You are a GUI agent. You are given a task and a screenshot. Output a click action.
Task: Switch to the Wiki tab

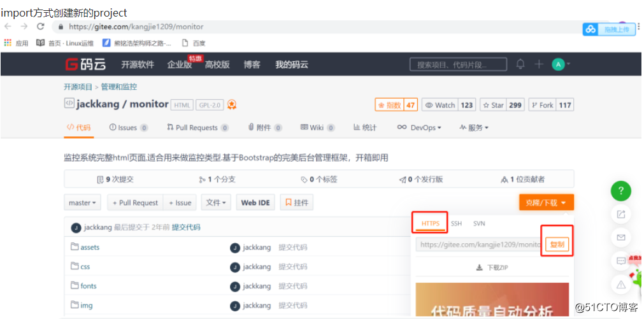click(317, 128)
